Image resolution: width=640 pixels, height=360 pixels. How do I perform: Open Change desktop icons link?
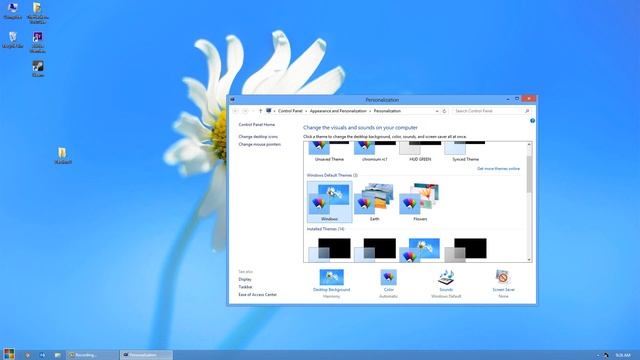[x=258, y=136]
